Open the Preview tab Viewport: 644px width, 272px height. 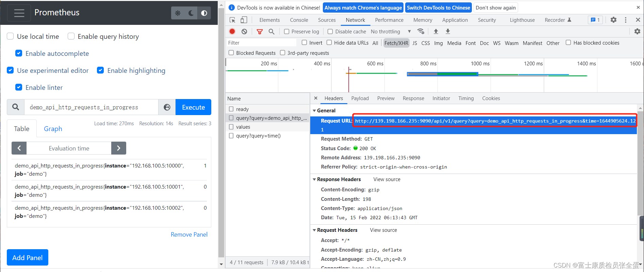click(386, 98)
